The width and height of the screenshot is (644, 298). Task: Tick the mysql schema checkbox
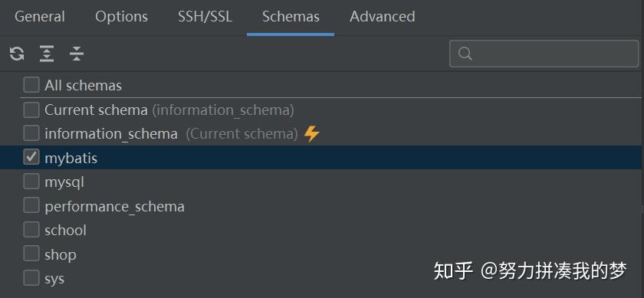(x=31, y=182)
